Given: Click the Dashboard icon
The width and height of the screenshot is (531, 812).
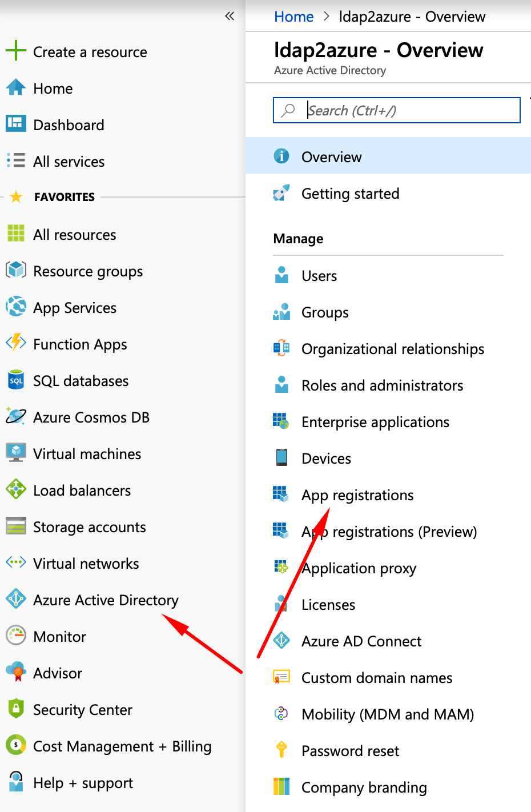Looking at the screenshot, I should tap(16, 123).
